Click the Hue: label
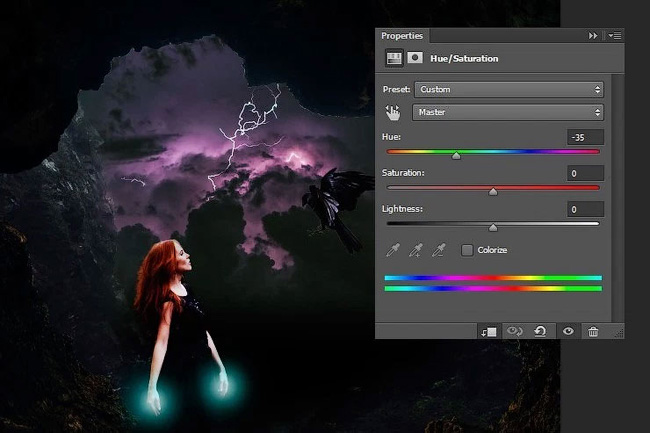The image size is (650, 433). [391, 137]
